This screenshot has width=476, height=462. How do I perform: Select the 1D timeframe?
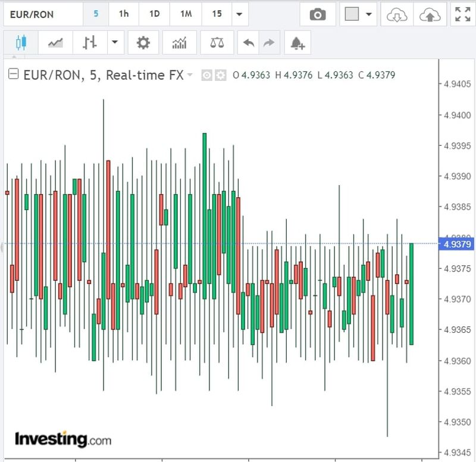(154, 14)
